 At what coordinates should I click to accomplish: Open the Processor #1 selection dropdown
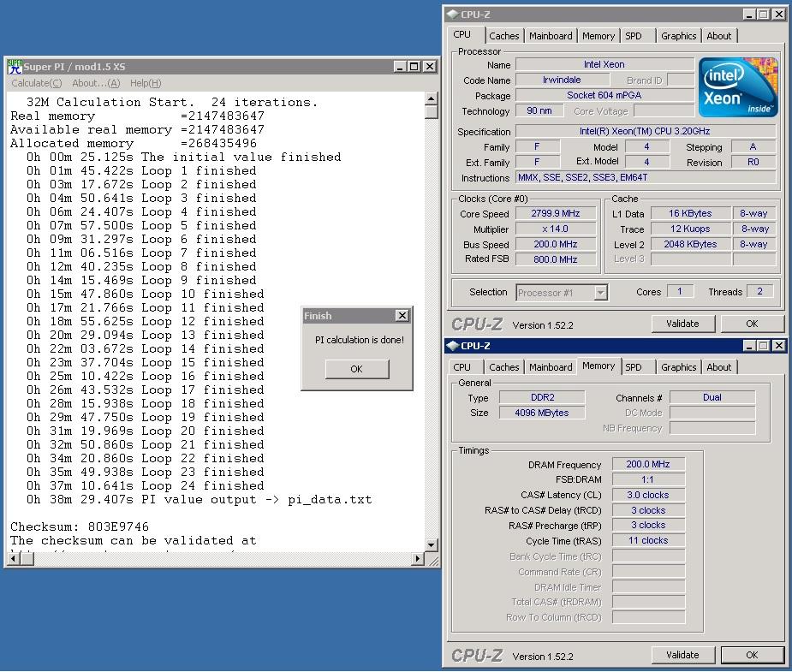tap(600, 292)
